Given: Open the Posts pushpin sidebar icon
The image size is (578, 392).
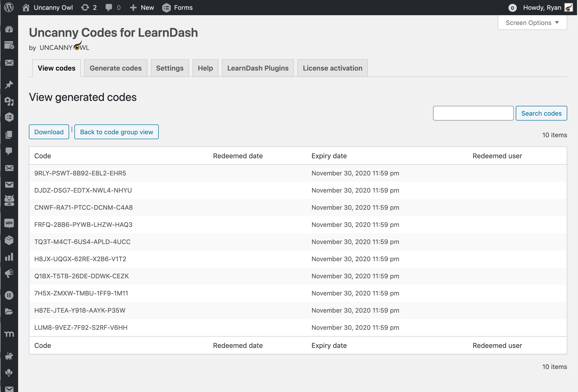Looking at the screenshot, I should (9, 85).
